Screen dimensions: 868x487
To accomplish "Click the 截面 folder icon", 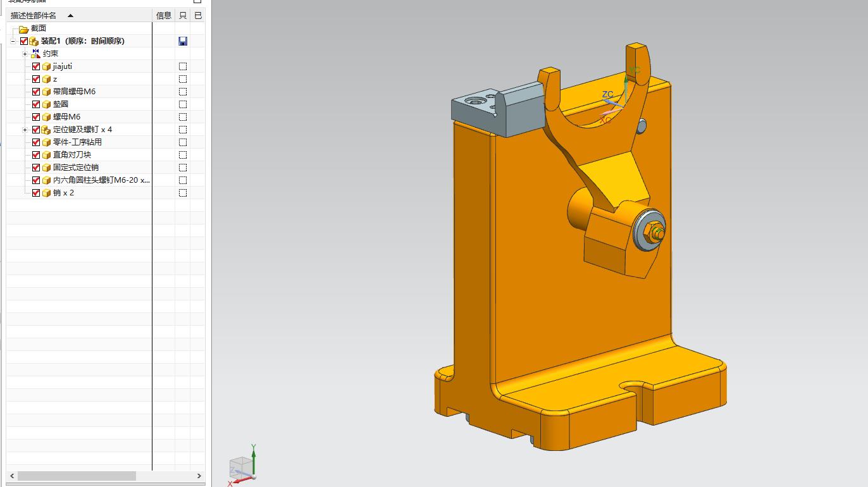I will [24, 28].
